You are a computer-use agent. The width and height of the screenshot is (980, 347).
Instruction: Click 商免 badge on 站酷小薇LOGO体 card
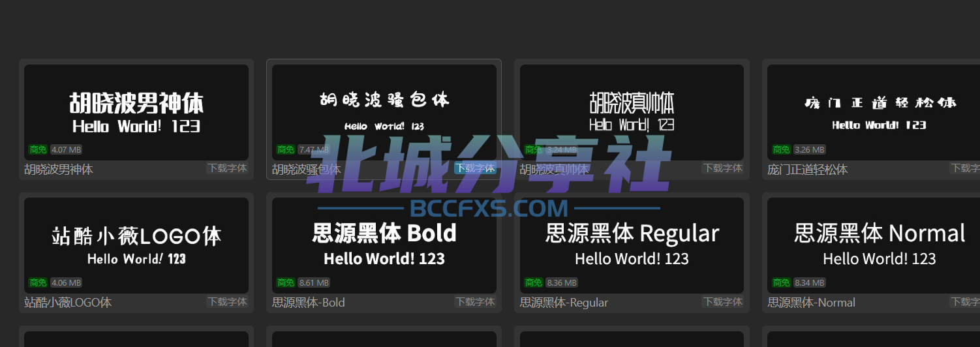coord(38,283)
